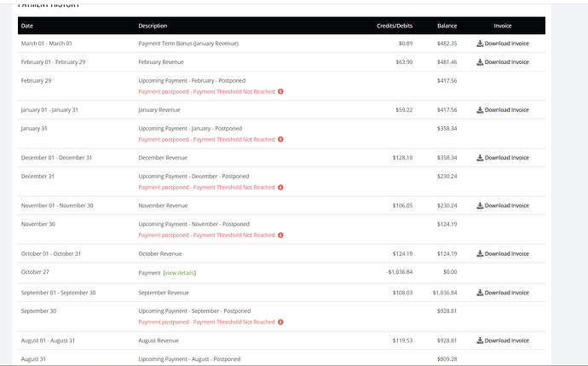588x366 pixels.
Task: Click download icon for January Revenue invoice
Action: tap(480, 110)
